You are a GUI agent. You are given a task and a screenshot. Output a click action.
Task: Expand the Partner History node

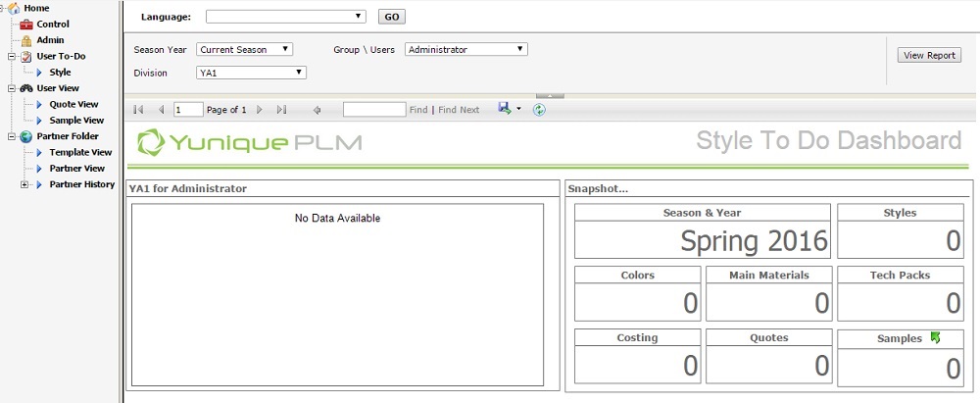[x=24, y=184]
